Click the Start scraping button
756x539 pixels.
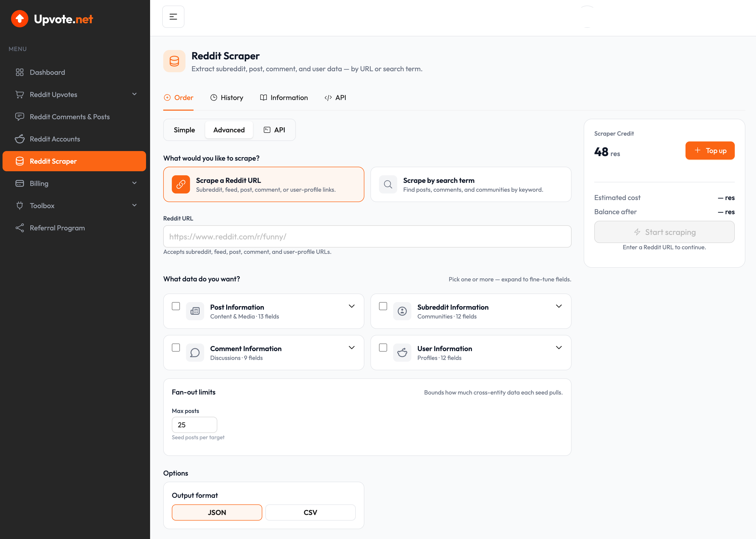pyautogui.click(x=664, y=232)
